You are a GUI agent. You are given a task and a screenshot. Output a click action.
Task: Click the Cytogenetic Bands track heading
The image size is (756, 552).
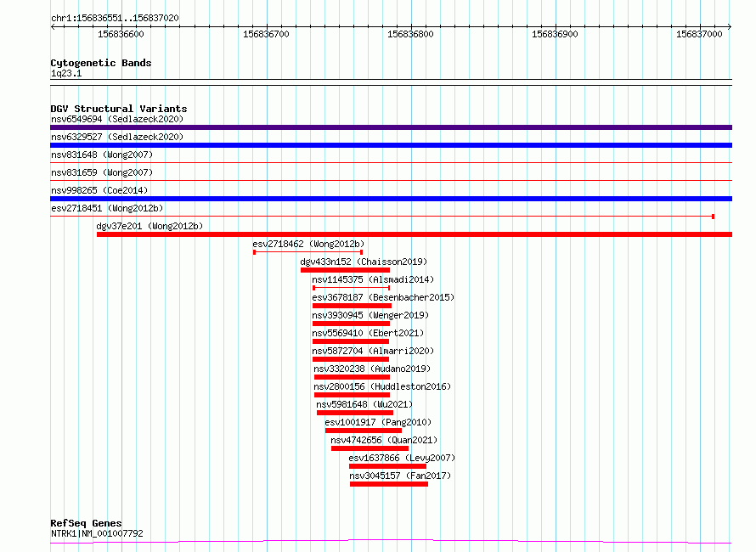click(x=101, y=63)
